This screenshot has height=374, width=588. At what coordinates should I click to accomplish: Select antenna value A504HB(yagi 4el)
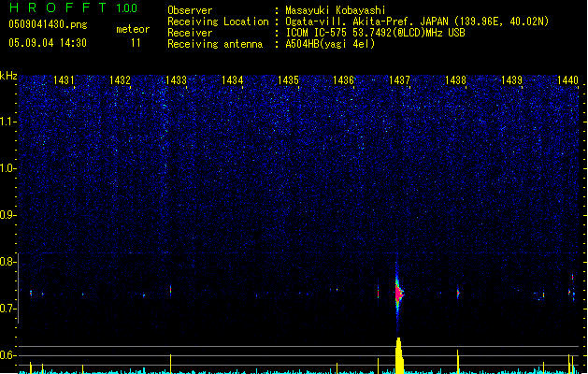(330, 44)
